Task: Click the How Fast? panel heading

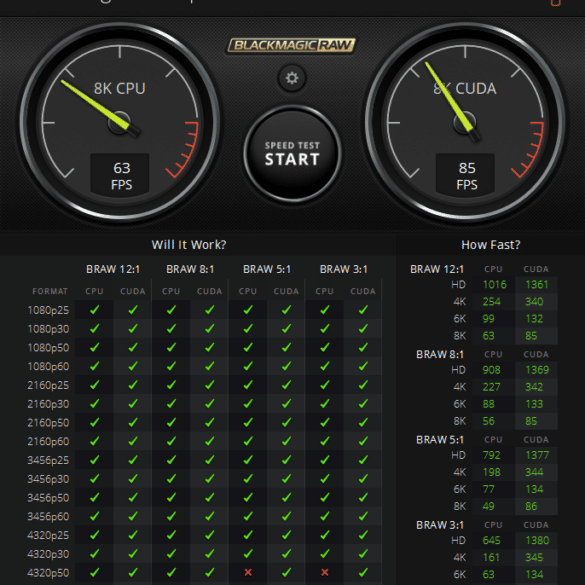Action: (490, 245)
